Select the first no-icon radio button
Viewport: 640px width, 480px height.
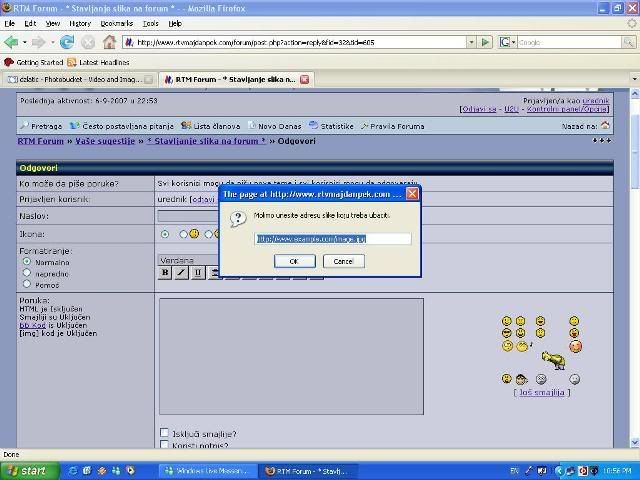pyautogui.click(x=165, y=234)
